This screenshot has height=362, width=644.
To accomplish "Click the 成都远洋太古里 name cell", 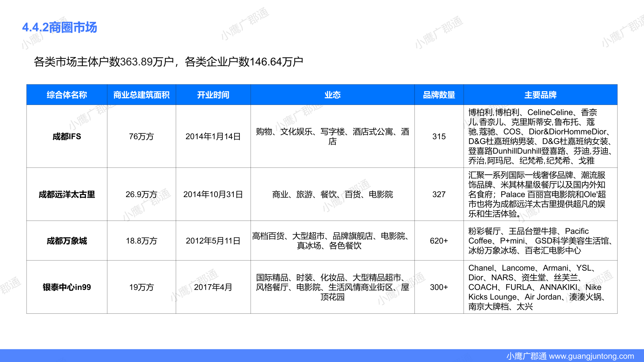I will click(x=67, y=194).
